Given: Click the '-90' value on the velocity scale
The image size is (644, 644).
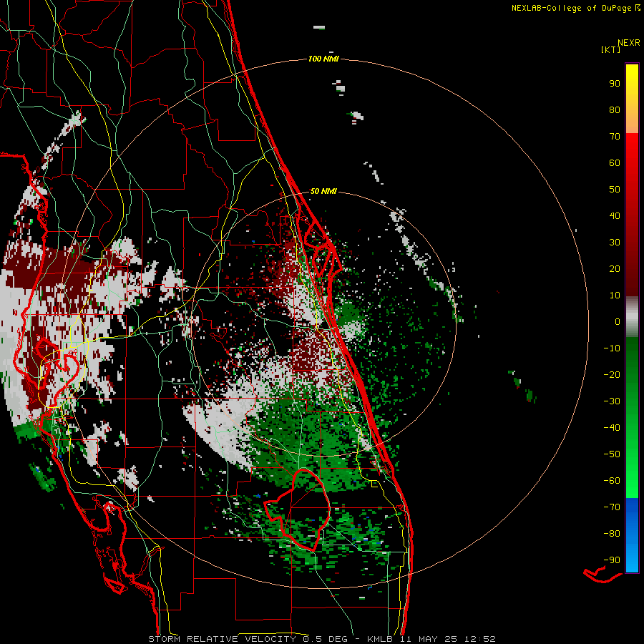Looking at the screenshot, I should (x=612, y=560).
